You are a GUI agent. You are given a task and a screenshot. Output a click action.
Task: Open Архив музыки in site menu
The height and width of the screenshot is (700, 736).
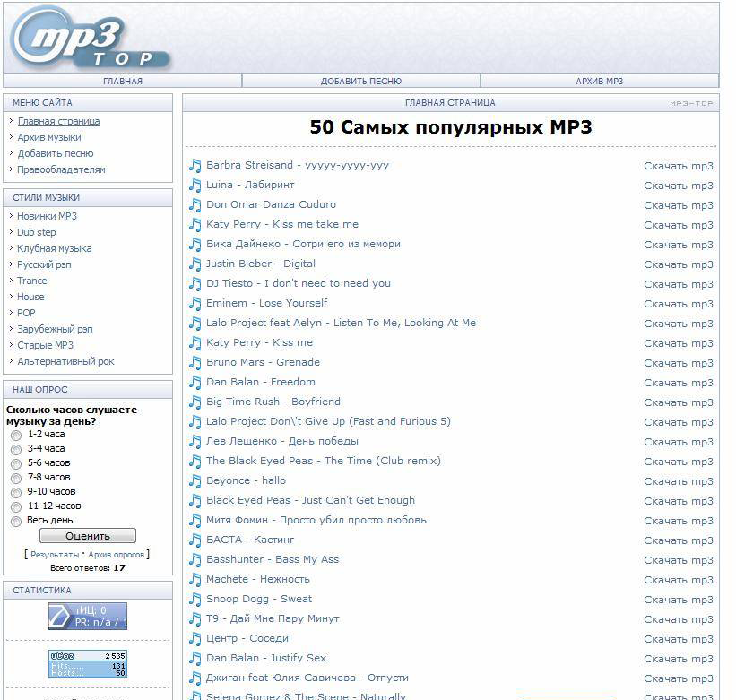pyautogui.click(x=49, y=137)
